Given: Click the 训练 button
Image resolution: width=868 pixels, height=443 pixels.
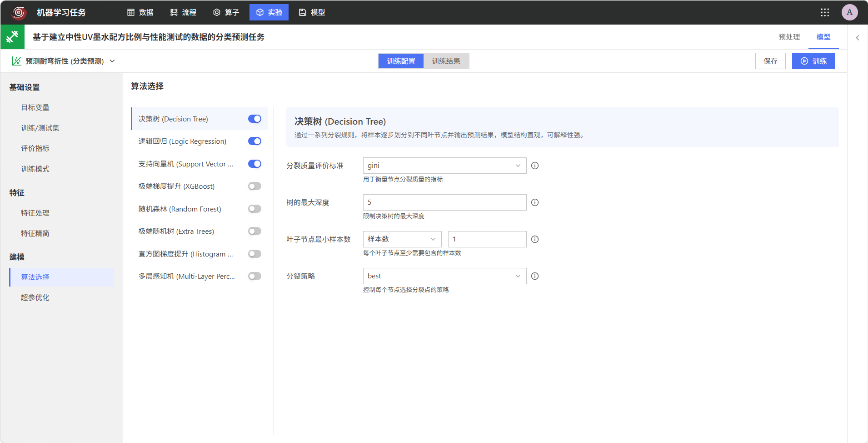Looking at the screenshot, I should pos(813,61).
